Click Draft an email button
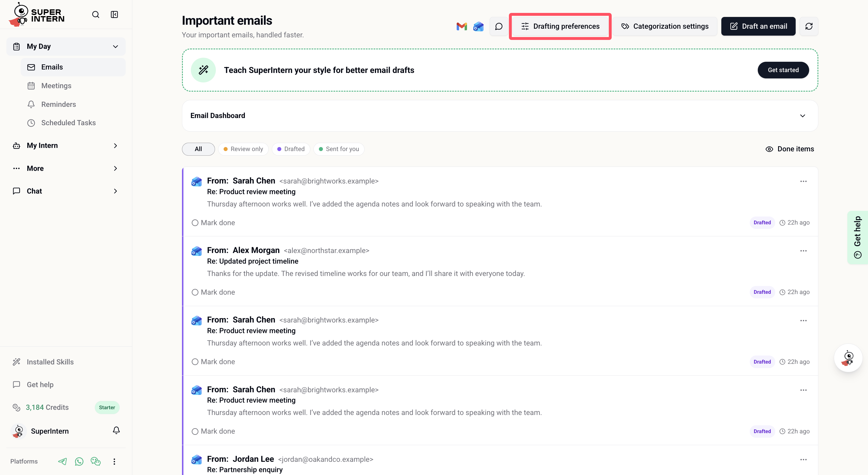The height and width of the screenshot is (475, 868). pyautogui.click(x=758, y=26)
